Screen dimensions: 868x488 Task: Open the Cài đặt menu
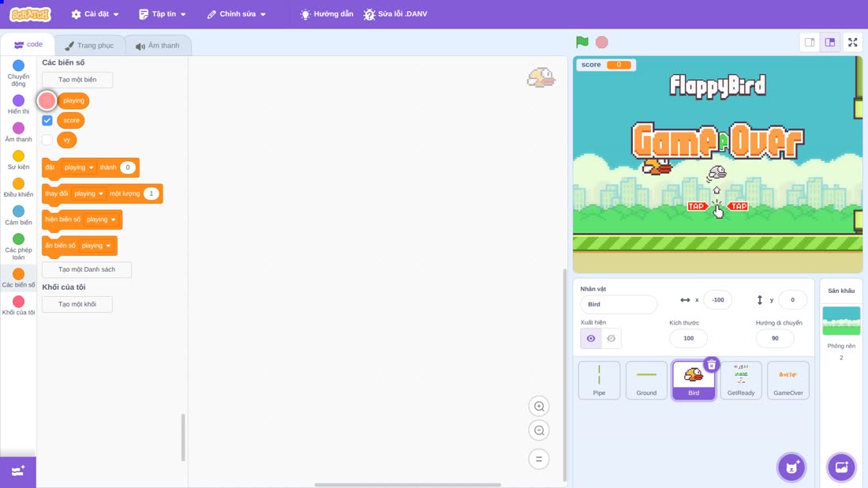click(x=95, y=14)
